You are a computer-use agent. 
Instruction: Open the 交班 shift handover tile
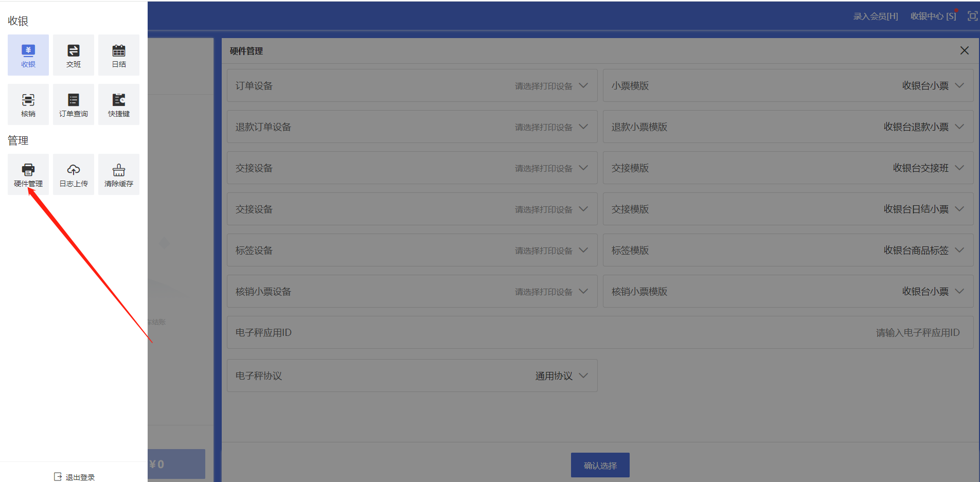click(74, 55)
